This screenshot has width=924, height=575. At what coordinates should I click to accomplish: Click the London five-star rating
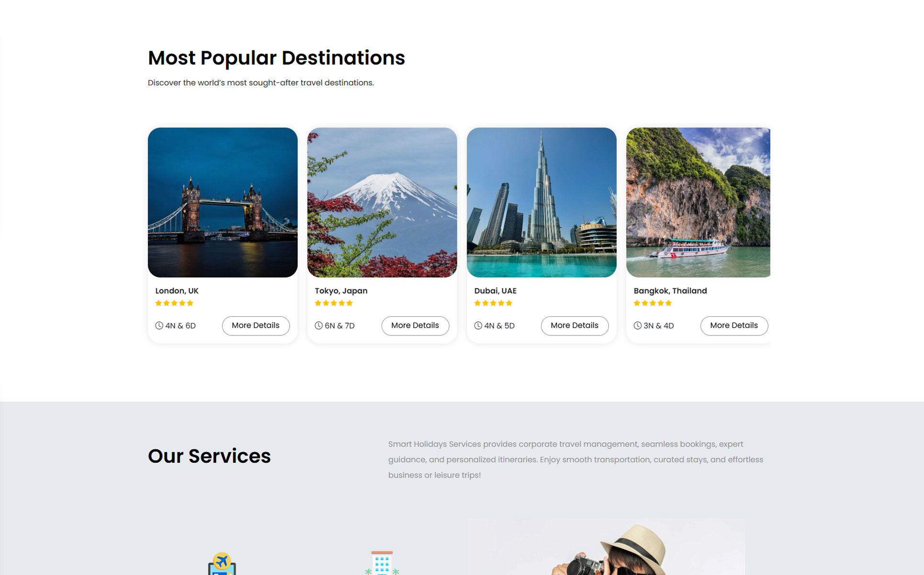[174, 303]
